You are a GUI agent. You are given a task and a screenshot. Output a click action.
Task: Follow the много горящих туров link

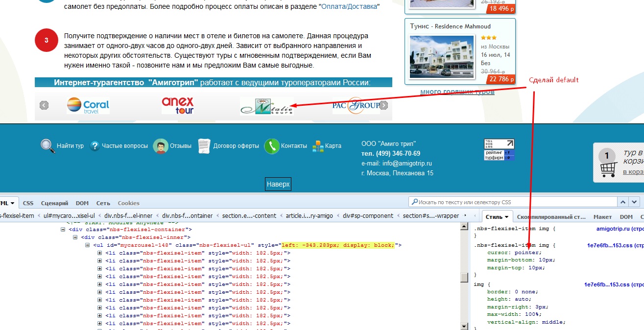tap(457, 92)
